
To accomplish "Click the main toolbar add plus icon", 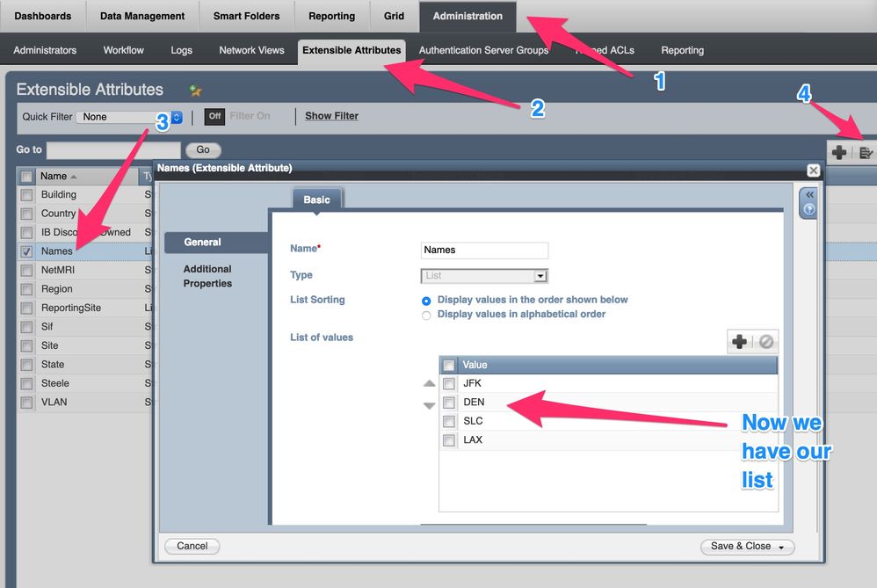I will (x=839, y=152).
